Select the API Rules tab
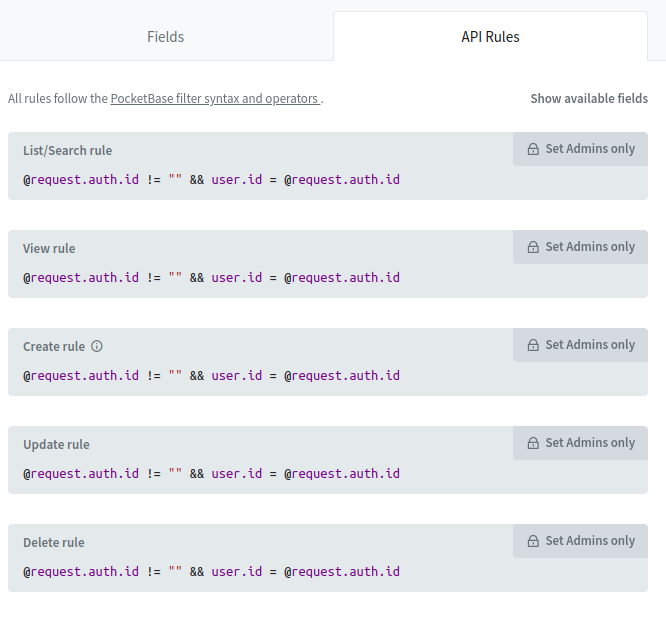Viewport: 666px width, 635px height. tap(490, 37)
